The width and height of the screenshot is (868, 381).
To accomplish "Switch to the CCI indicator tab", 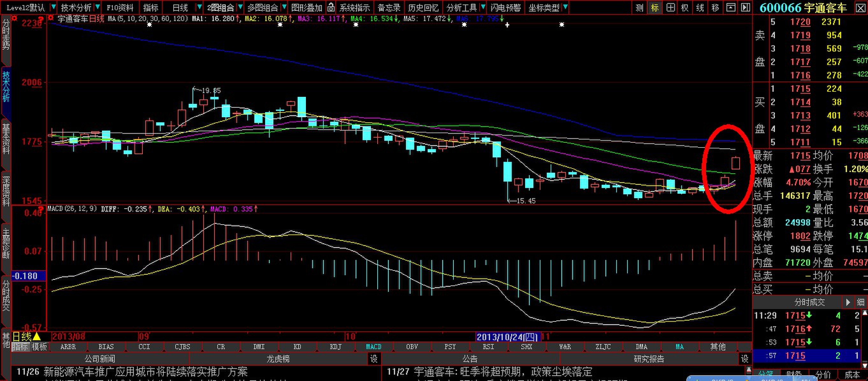I will pos(144,347).
